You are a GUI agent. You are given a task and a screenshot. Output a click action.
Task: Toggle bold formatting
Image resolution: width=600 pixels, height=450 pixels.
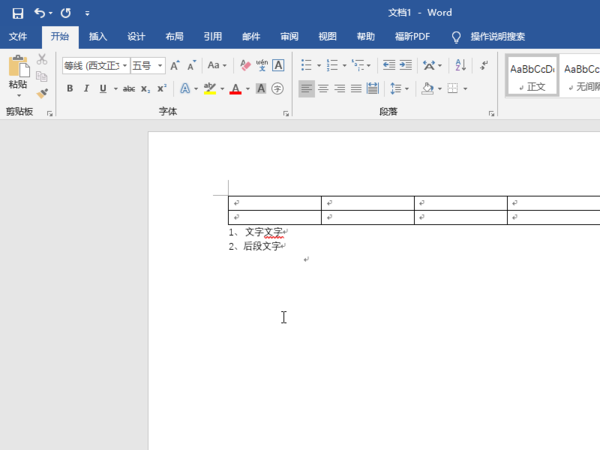pos(70,89)
